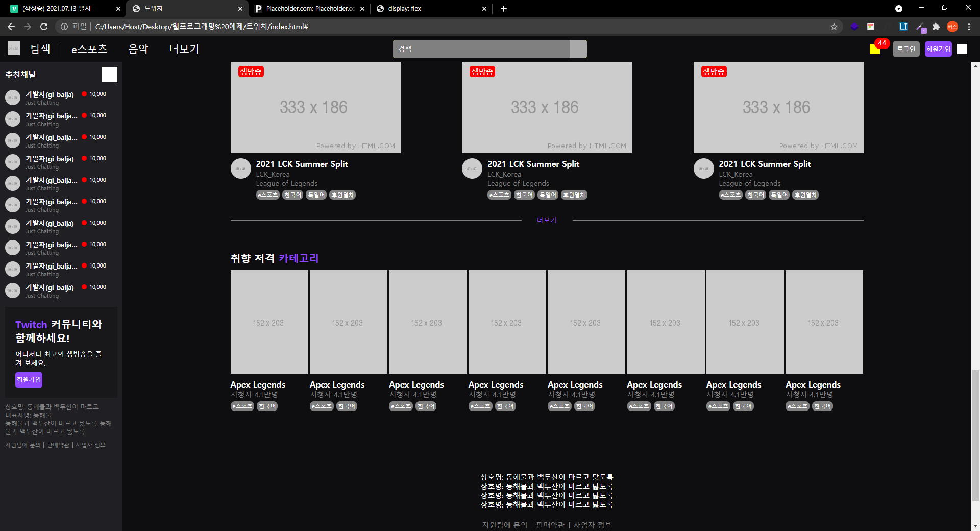
Task: Bookmark this page with the star icon
Action: click(x=834, y=27)
